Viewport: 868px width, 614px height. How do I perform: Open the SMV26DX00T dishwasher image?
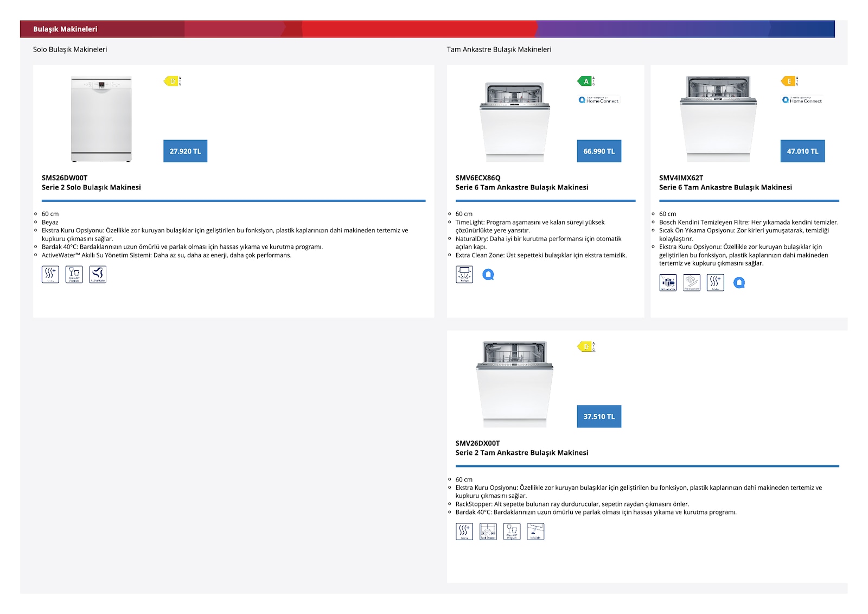click(x=515, y=384)
